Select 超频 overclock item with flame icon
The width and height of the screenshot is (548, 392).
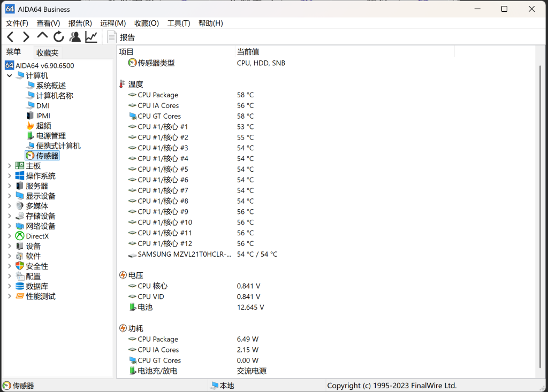point(43,126)
